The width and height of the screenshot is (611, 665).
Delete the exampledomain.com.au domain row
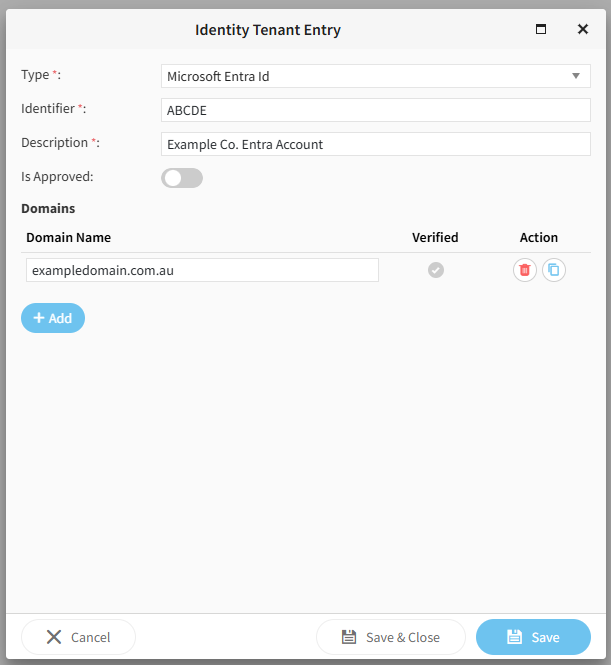(525, 270)
